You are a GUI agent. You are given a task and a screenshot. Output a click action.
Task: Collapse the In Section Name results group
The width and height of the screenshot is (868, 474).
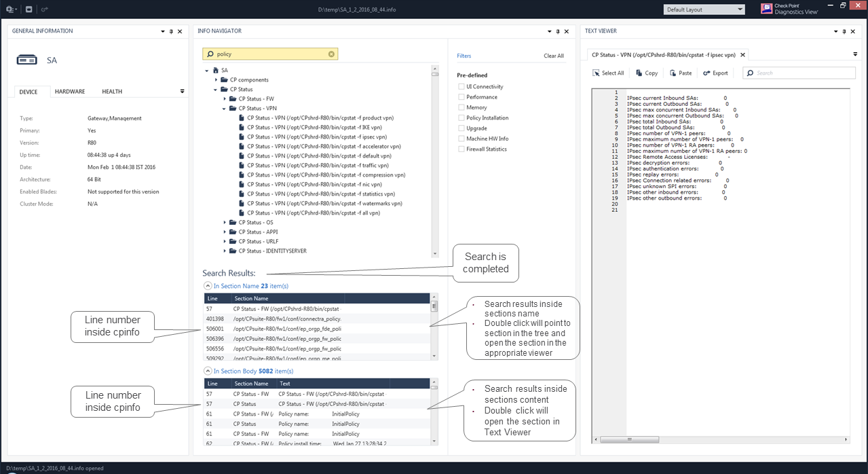[x=208, y=286]
